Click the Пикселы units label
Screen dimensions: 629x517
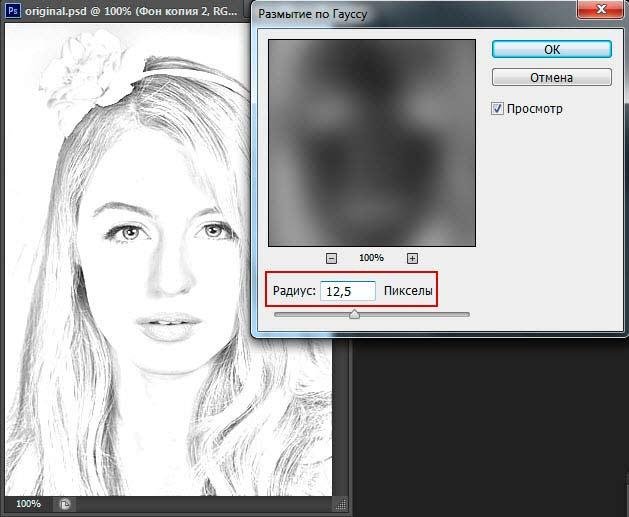coord(408,291)
